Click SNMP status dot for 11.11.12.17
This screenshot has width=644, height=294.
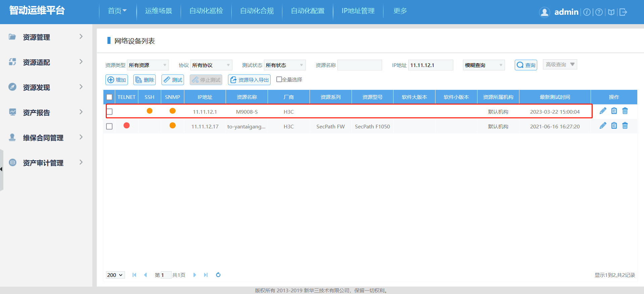click(173, 126)
